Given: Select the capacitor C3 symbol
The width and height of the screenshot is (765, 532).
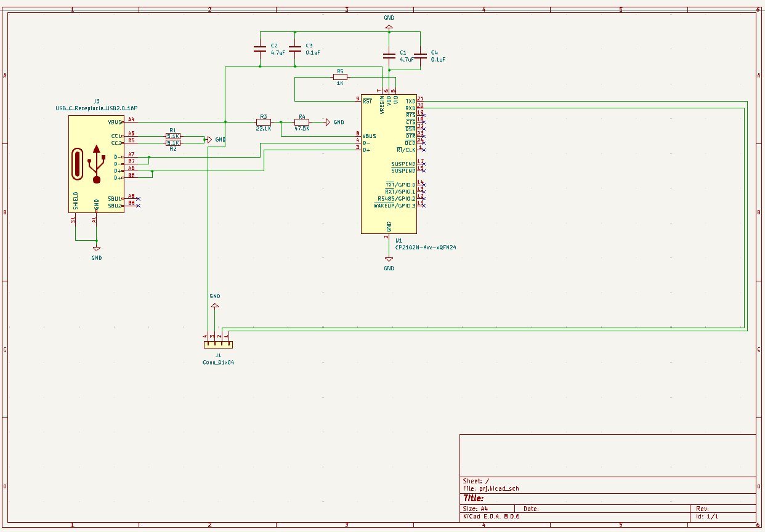Looking at the screenshot, I should [x=295, y=49].
